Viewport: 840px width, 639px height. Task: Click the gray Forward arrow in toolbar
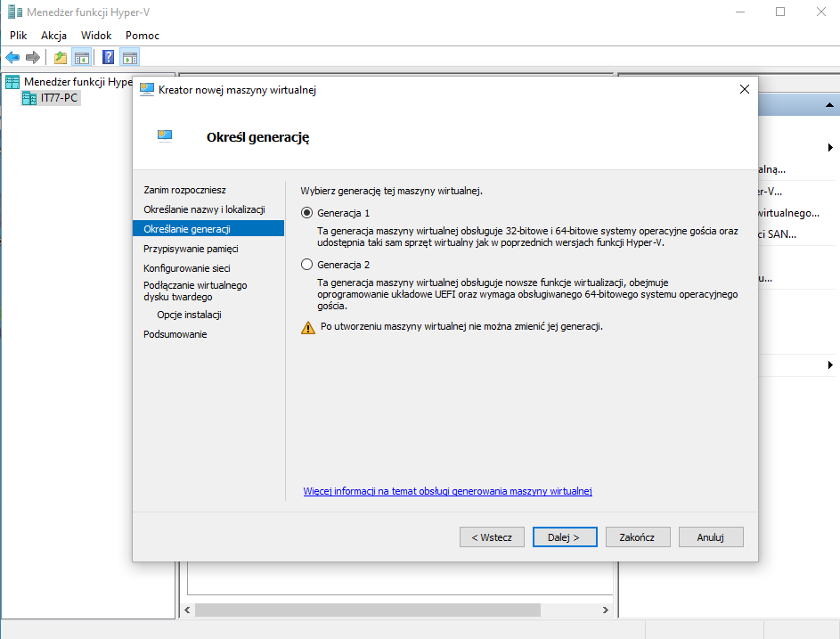click(x=33, y=58)
